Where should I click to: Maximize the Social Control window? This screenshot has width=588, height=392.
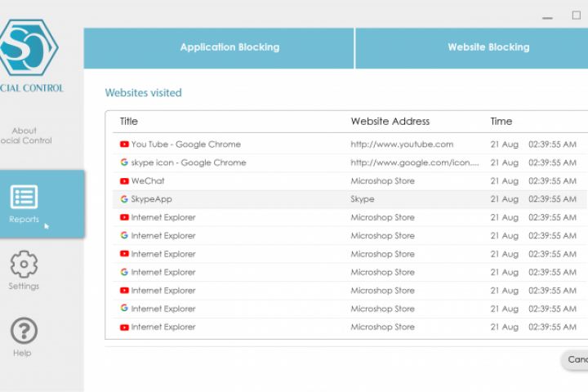coord(577,15)
